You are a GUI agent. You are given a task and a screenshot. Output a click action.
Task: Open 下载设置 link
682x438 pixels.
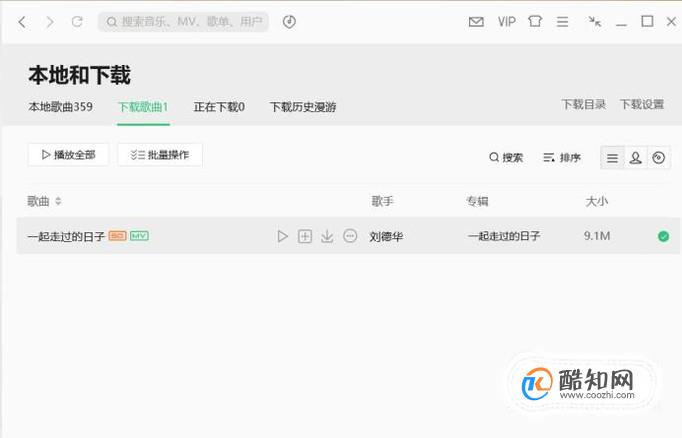click(642, 104)
